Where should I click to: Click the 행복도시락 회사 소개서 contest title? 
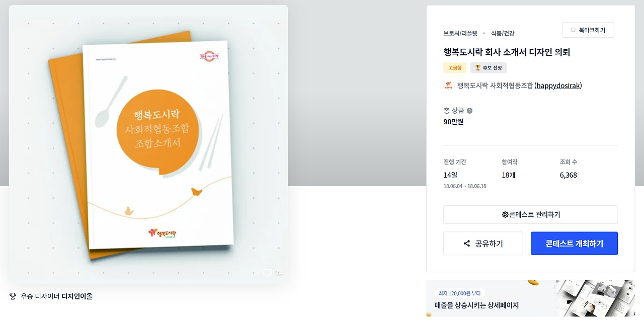507,52
